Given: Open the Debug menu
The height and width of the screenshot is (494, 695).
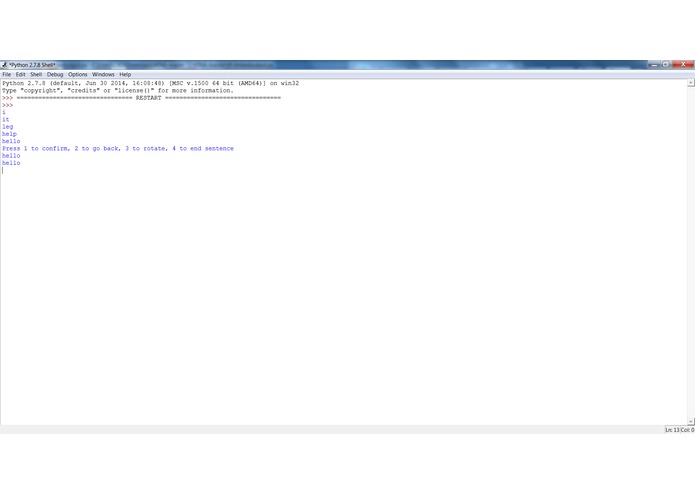Looking at the screenshot, I should (55, 74).
